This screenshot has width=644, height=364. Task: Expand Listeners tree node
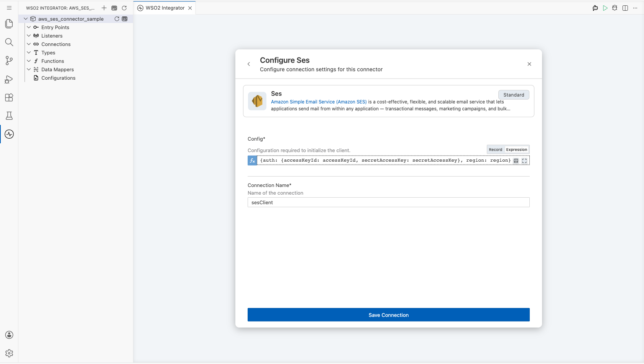coord(29,36)
